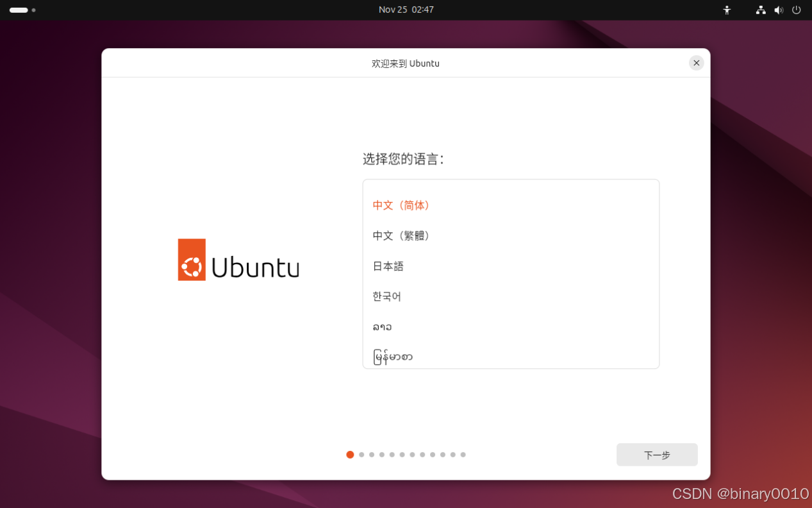Viewport: 812px width, 508px height.
Task: Click the 下一步 button to continue
Action: click(656, 454)
